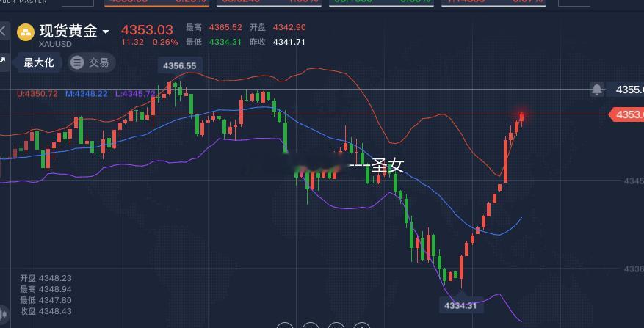Viewport: 644px width, 328px height.
Task: Click the candle 最低 4347.80 readout
Action: pos(46,300)
